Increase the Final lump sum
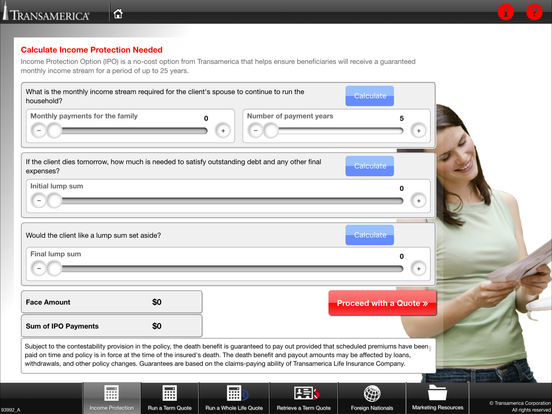The image size is (552, 414). tap(419, 269)
